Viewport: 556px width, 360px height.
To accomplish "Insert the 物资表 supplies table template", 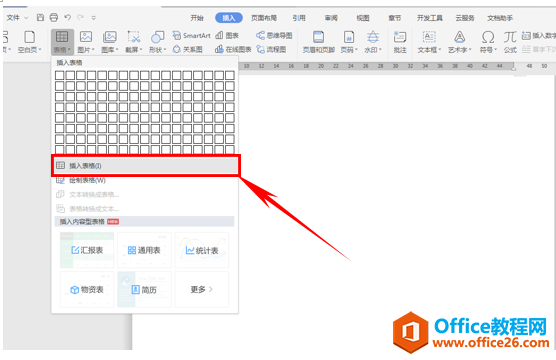I will pyautogui.click(x=87, y=289).
